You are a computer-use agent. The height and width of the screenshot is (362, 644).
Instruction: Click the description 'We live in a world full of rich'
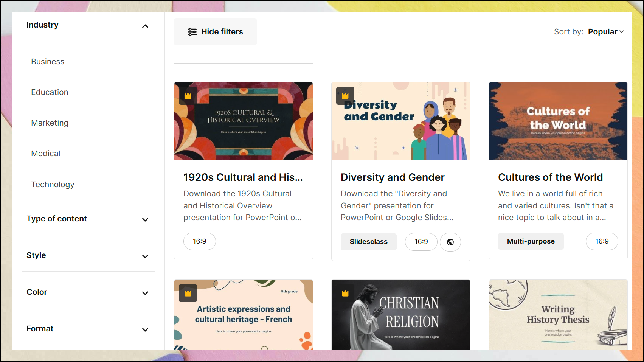click(556, 205)
